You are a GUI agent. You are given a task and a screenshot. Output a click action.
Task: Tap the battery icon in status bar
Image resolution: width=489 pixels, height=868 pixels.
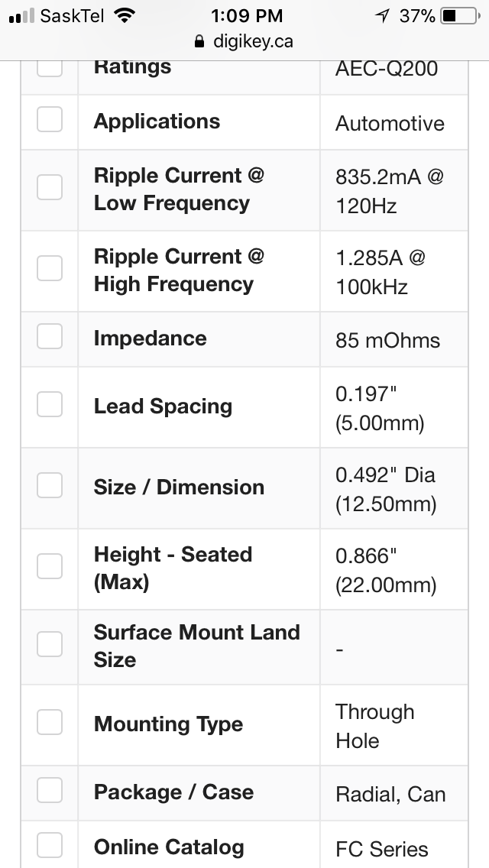click(461, 16)
